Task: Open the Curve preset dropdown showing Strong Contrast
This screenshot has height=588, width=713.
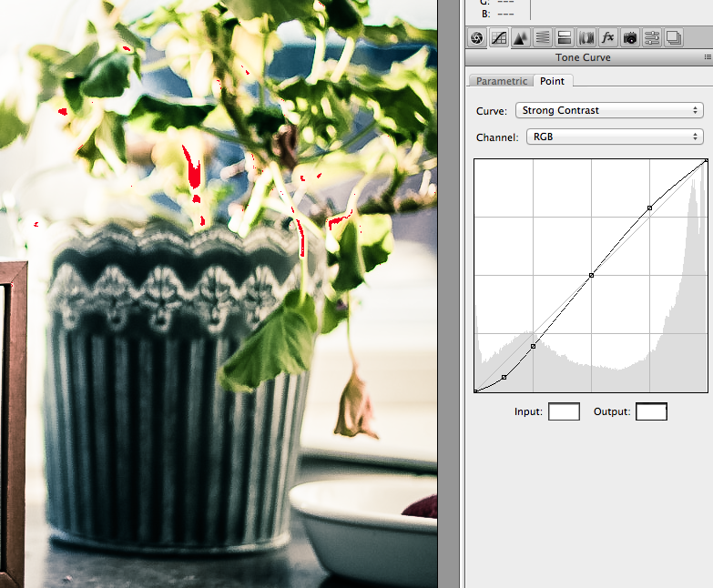Action: pos(609,110)
